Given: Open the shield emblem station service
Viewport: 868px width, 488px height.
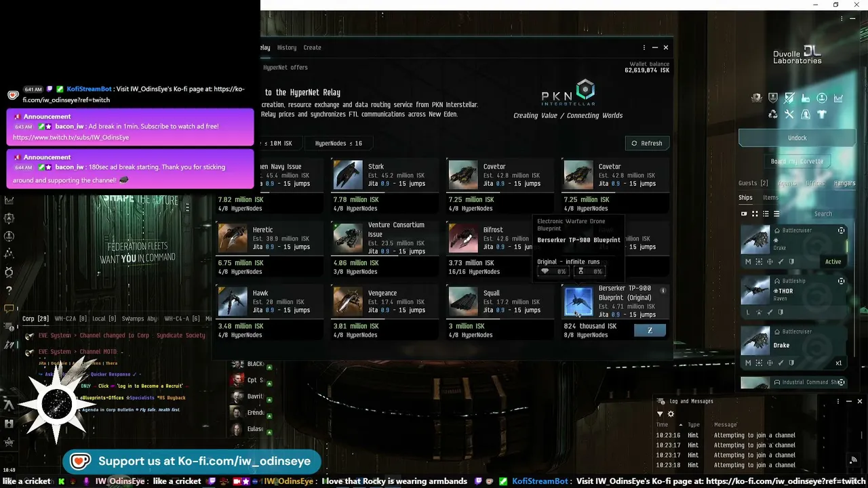Looking at the screenshot, I should coord(773,98).
